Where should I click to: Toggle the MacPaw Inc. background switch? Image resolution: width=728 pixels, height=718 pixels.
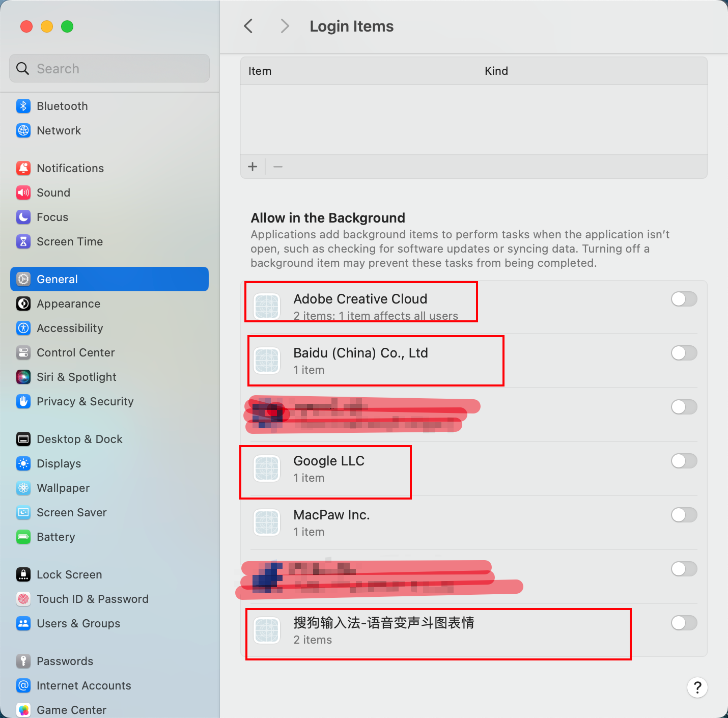(684, 515)
